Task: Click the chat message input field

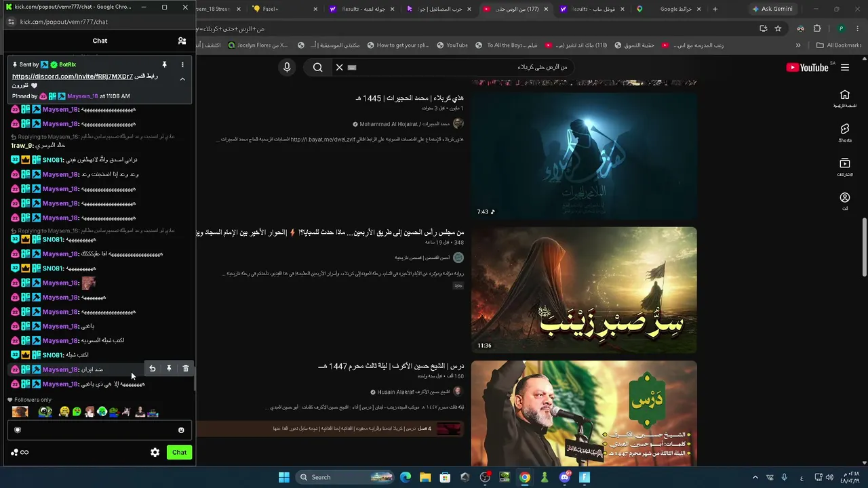Action: 99,430
